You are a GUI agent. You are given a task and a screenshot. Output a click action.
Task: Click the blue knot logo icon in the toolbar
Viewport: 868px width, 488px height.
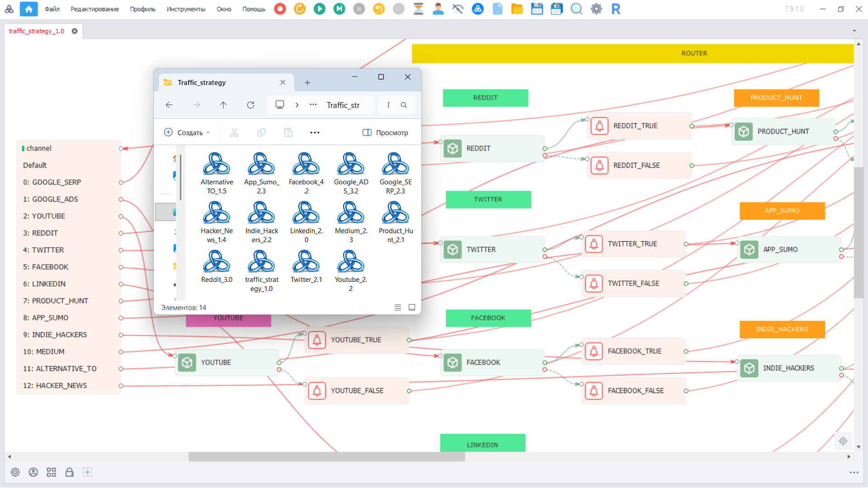pyautogui.click(x=478, y=9)
